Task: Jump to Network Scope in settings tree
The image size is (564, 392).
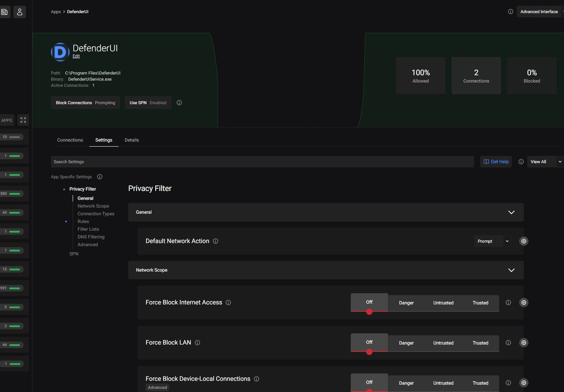Action: 93,206
